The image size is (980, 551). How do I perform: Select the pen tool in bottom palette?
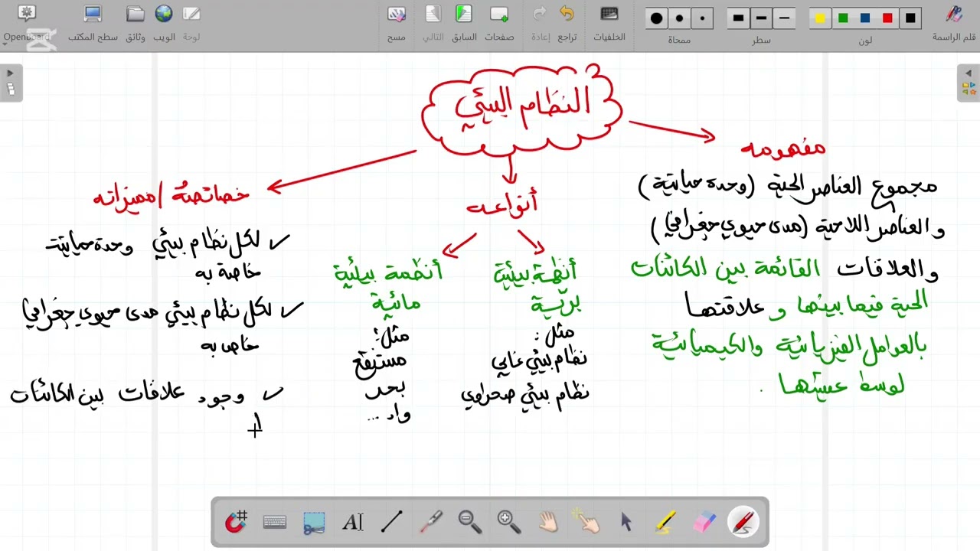(x=743, y=522)
